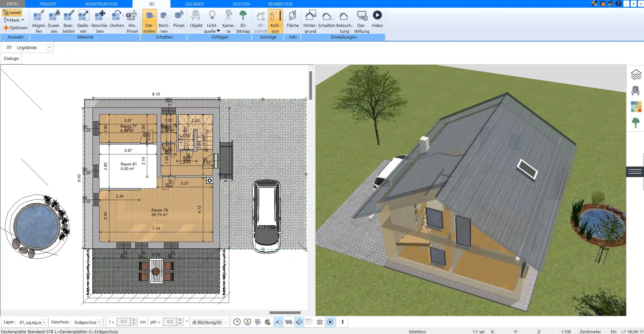
Task: Select the Drehen material rotate tool
Action: [117, 19]
